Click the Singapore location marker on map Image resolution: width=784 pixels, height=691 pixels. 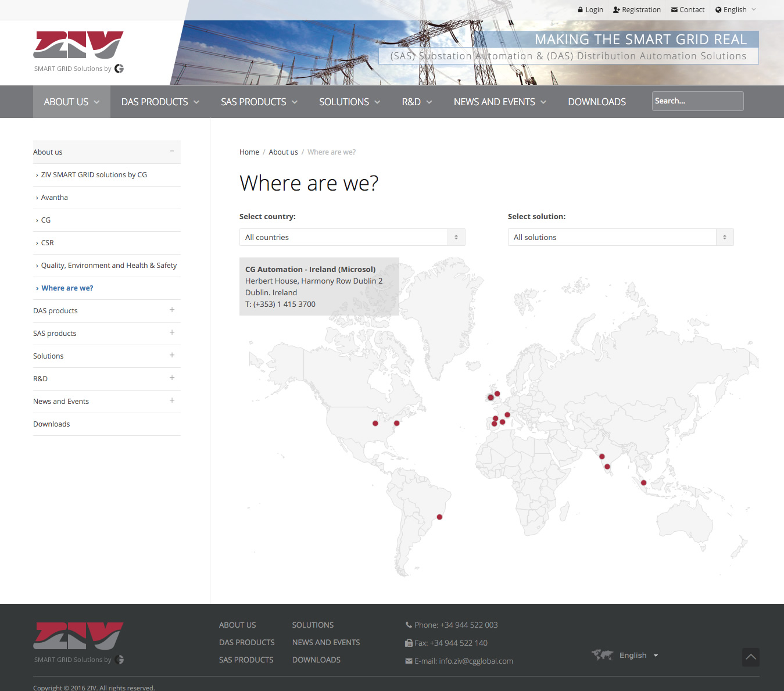[643, 483]
